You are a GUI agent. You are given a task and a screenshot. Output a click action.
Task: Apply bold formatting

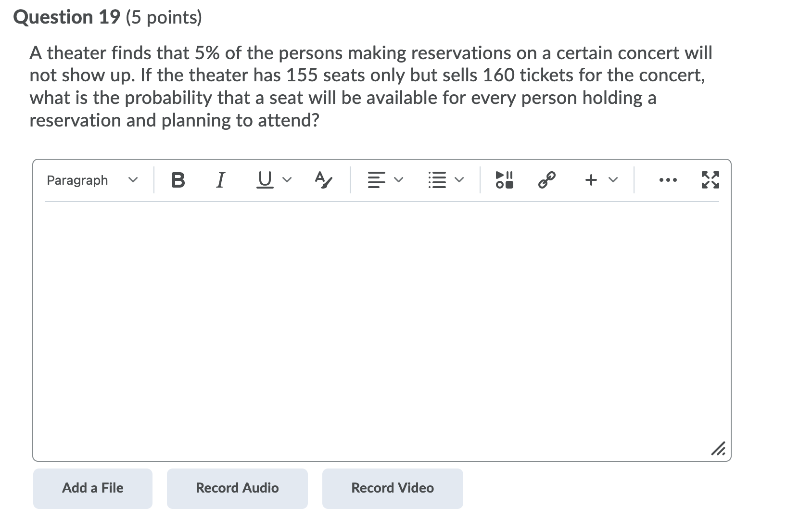pyautogui.click(x=178, y=180)
